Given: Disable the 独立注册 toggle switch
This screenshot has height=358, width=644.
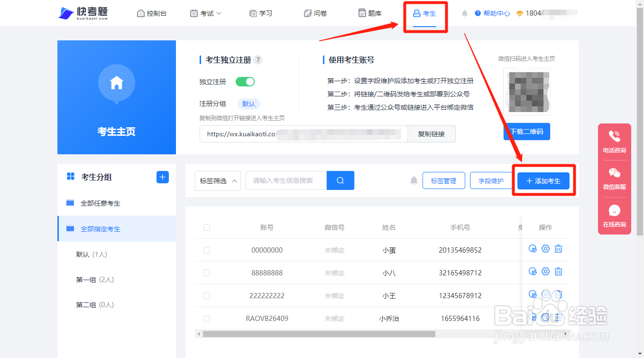Looking at the screenshot, I should click(245, 82).
